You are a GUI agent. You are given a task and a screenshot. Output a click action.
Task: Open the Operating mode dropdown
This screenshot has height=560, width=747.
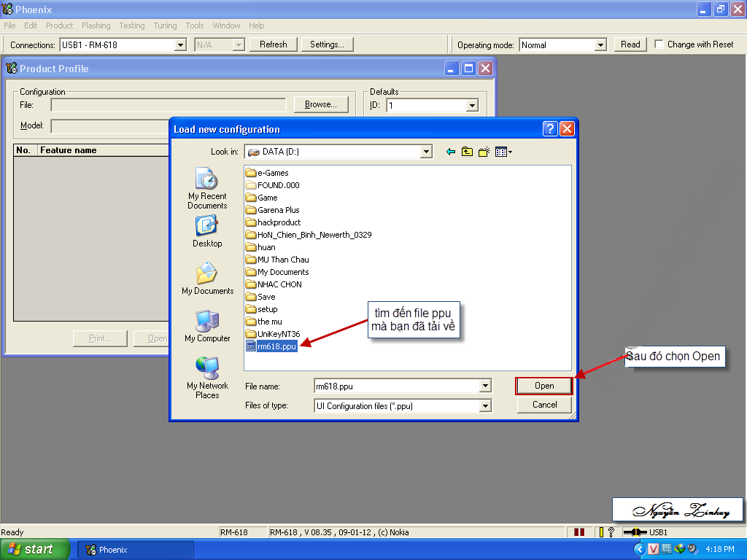[600, 45]
